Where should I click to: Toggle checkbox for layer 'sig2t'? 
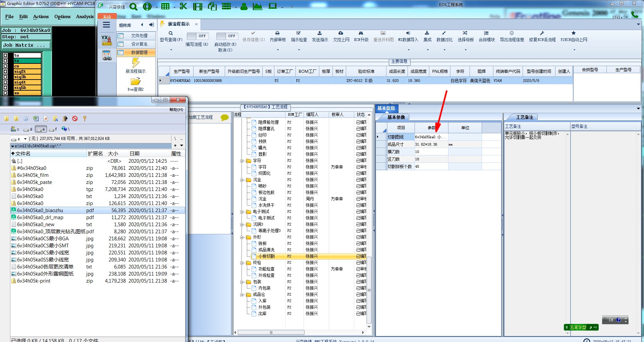pyautogui.click(x=5, y=71)
